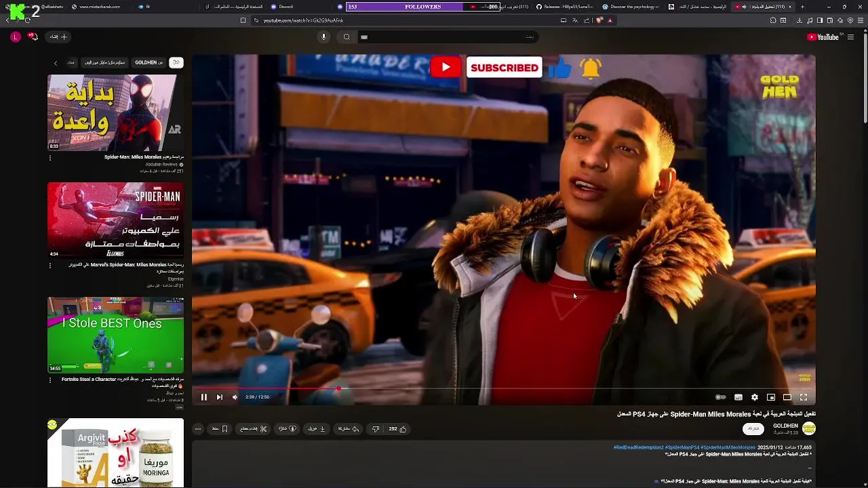Open options for Abdullah Reviews video

[x=50, y=158]
